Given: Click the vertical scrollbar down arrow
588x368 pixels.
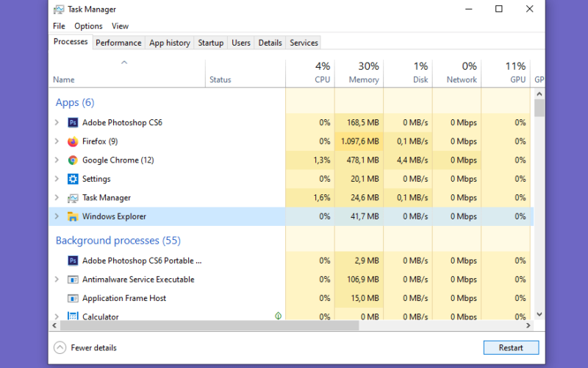Looking at the screenshot, I should coord(539,315).
